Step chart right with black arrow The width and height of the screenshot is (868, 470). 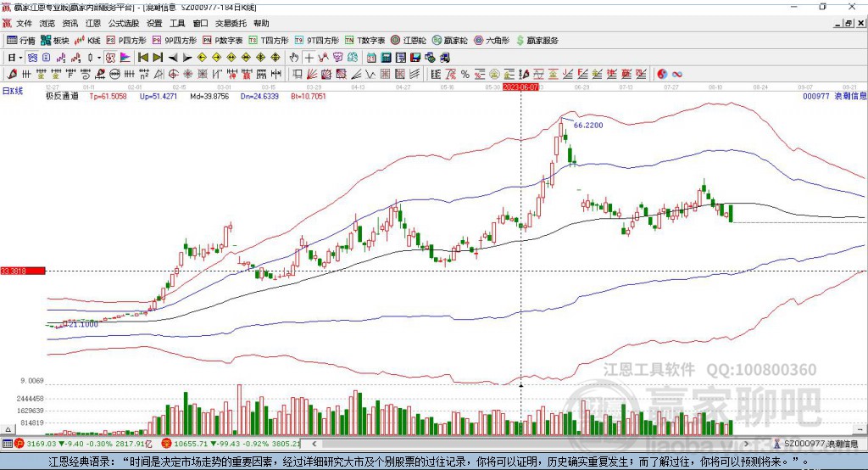187,58
